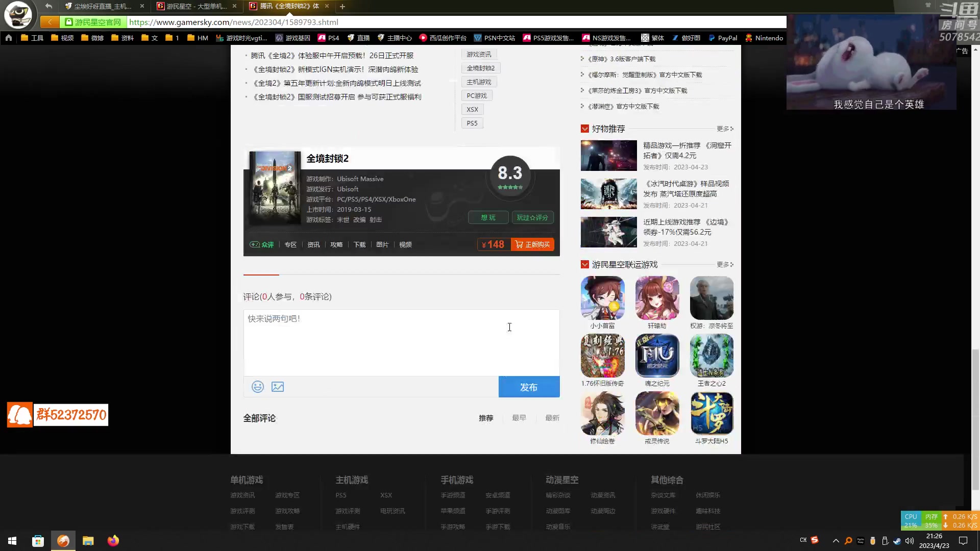Open the Windows Start menu
The image size is (980, 551).
coord(12,541)
